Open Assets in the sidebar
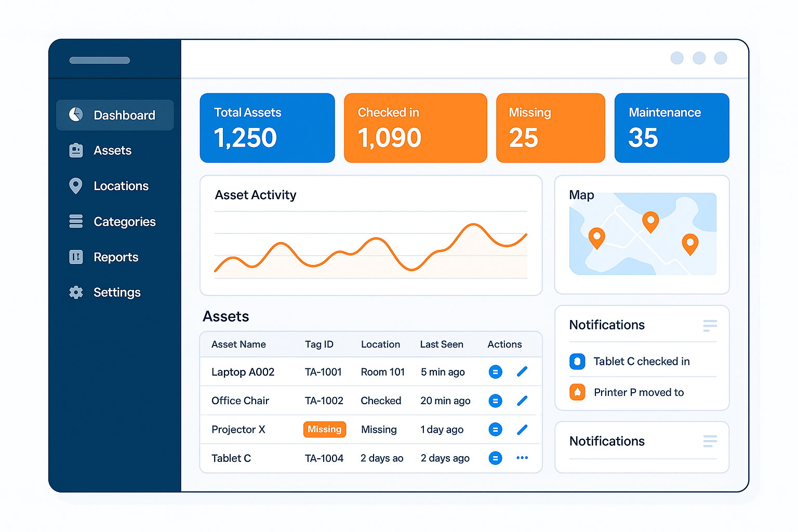 112,151
